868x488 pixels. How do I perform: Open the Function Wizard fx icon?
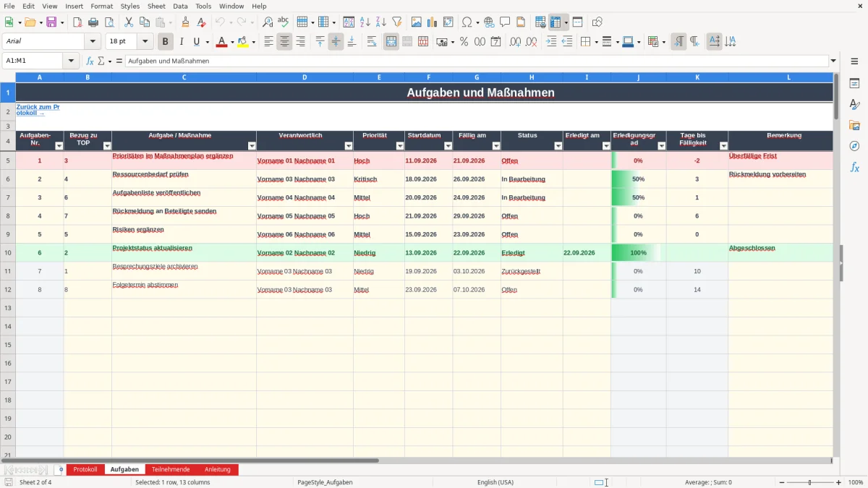[90, 61]
